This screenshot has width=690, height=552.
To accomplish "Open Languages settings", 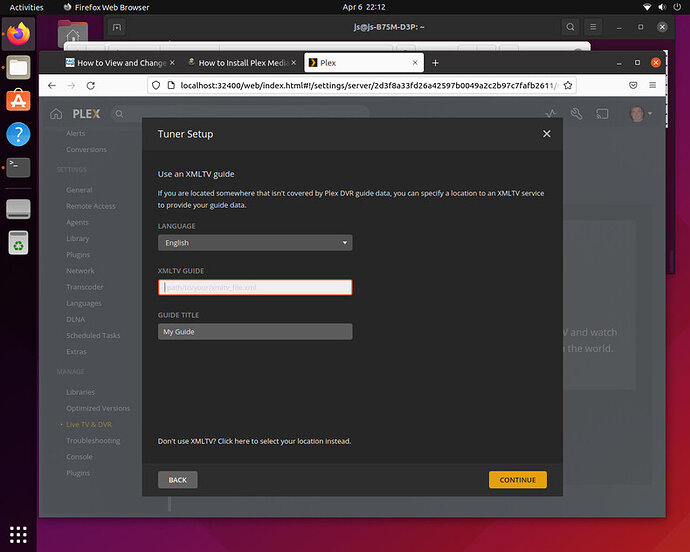I will pos(84,303).
